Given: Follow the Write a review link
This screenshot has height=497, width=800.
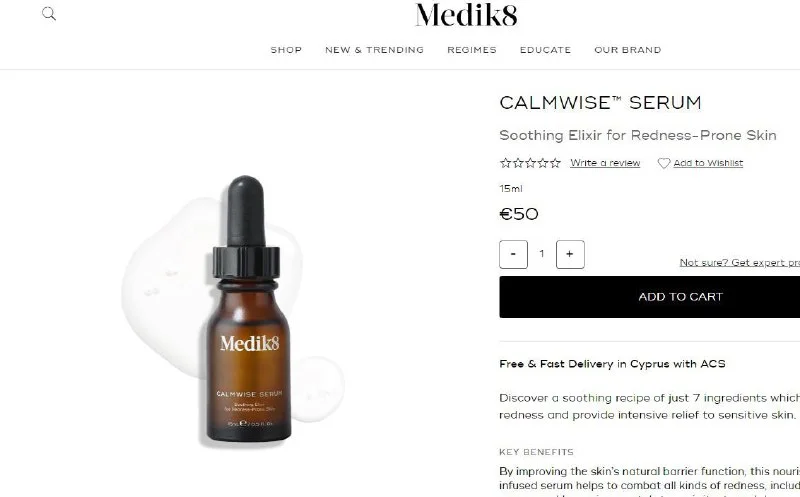Looking at the screenshot, I should pos(605,163).
